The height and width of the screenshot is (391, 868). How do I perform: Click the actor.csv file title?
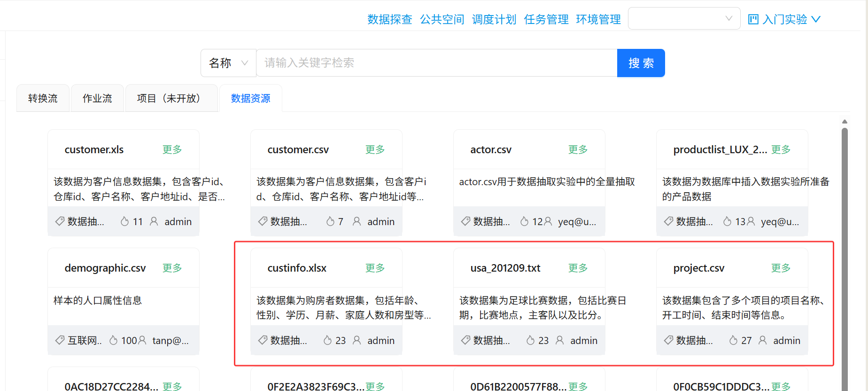pyautogui.click(x=491, y=149)
